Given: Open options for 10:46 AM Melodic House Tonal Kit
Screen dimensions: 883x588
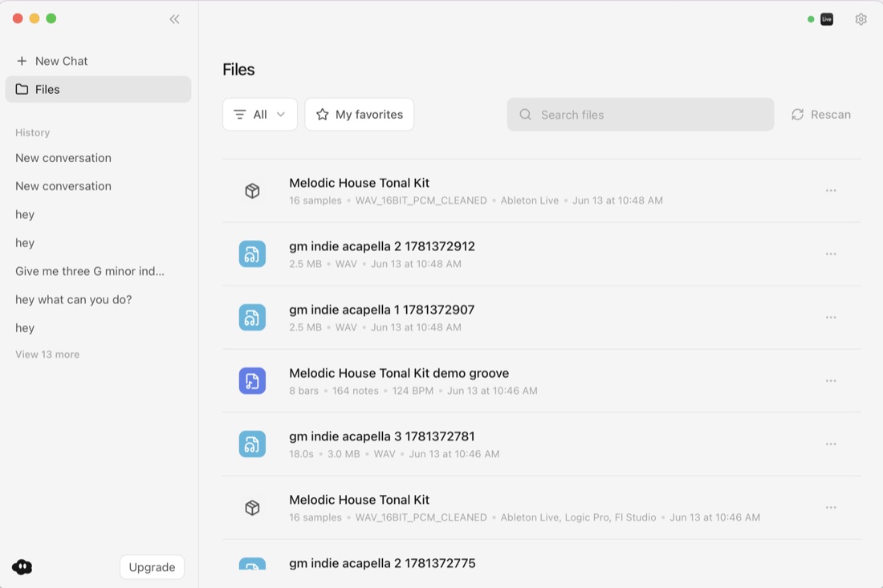Looking at the screenshot, I should click(831, 508).
